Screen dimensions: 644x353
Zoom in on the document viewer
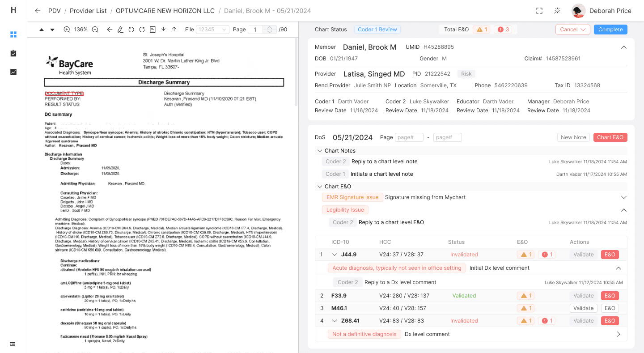coord(67,30)
